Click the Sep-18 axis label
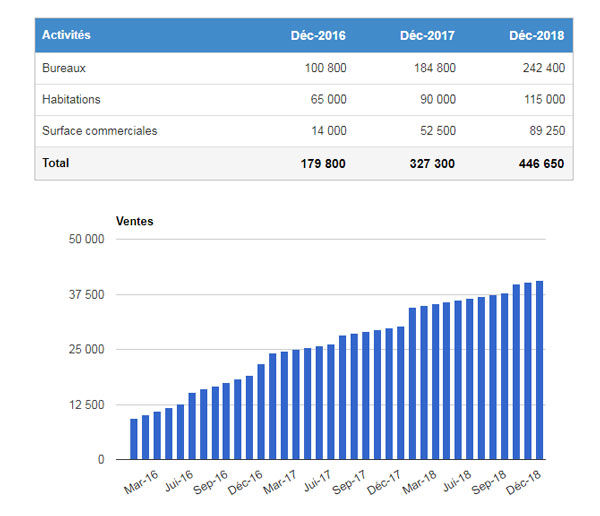 pyautogui.click(x=488, y=482)
